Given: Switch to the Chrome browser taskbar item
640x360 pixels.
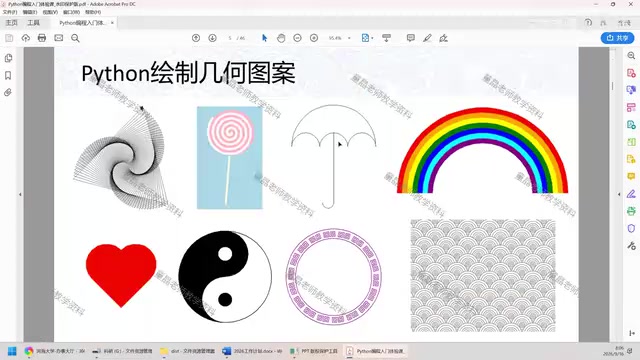Looking at the screenshot, I should point(55,351).
